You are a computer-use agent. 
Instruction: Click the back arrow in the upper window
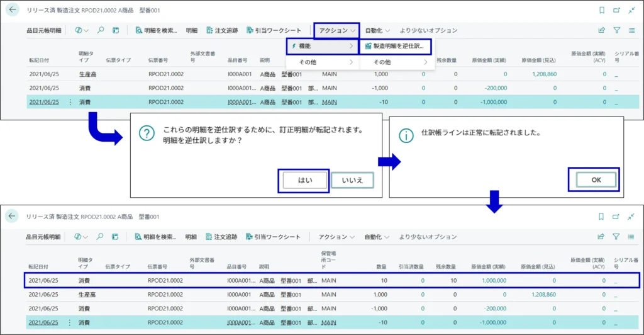tap(12, 10)
